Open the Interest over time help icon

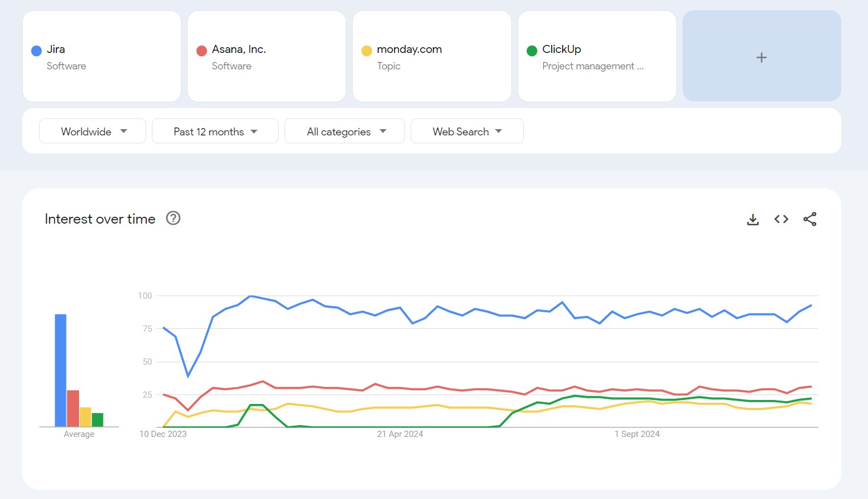(173, 218)
